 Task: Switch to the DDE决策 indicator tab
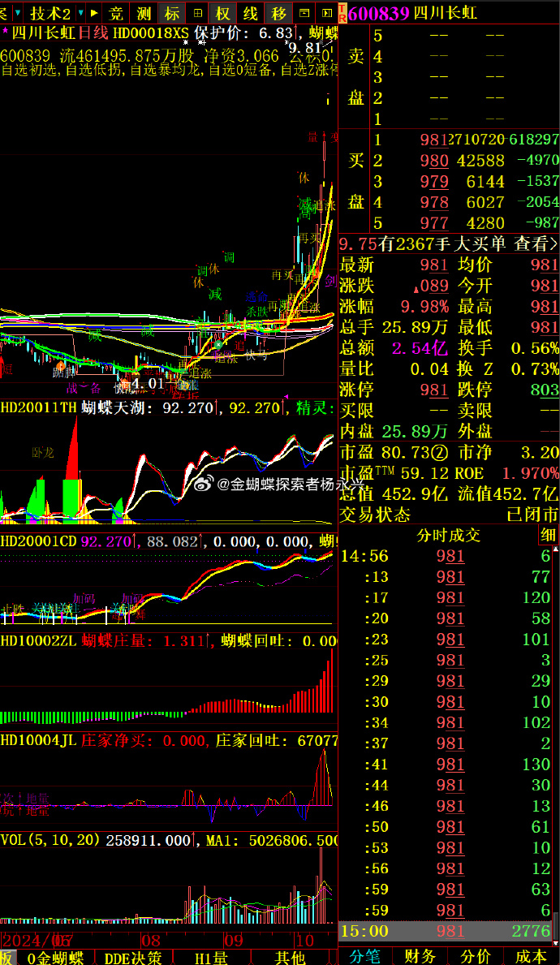tap(133, 957)
